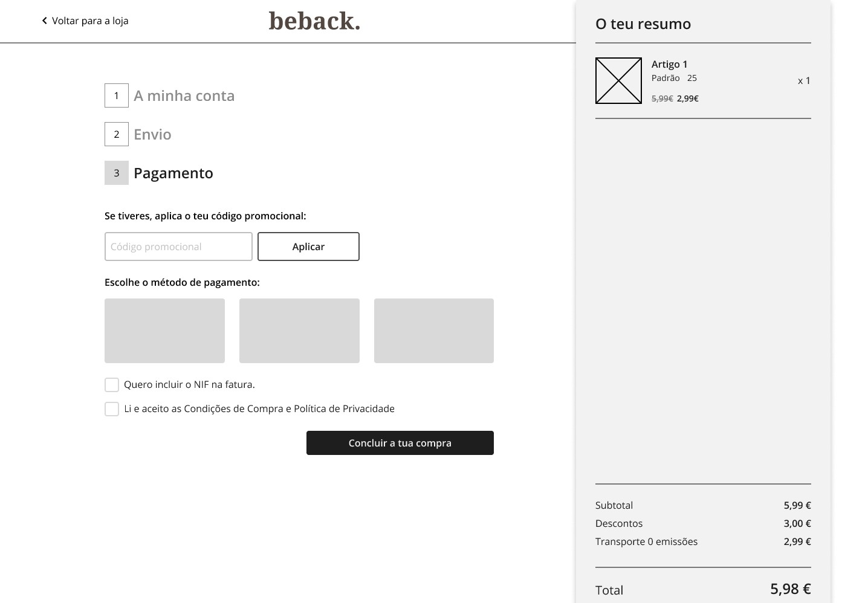868x603 pixels.
Task: Focus the Código promocional input field
Action: [x=178, y=247]
